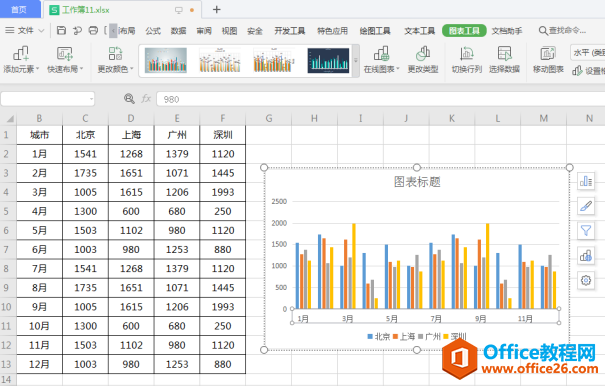This screenshot has height=386, width=605.
Task: Switch to the Data (数据) tab
Action: point(178,31)
